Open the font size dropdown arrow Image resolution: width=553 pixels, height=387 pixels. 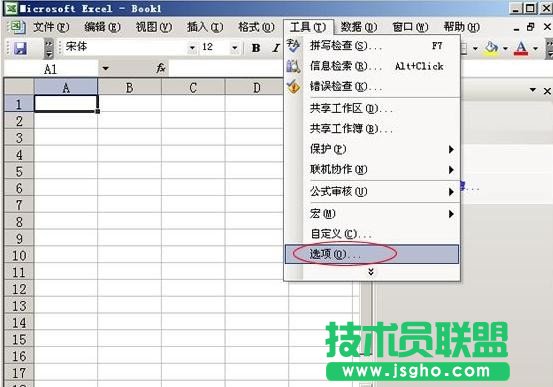[x=235, y=48]
